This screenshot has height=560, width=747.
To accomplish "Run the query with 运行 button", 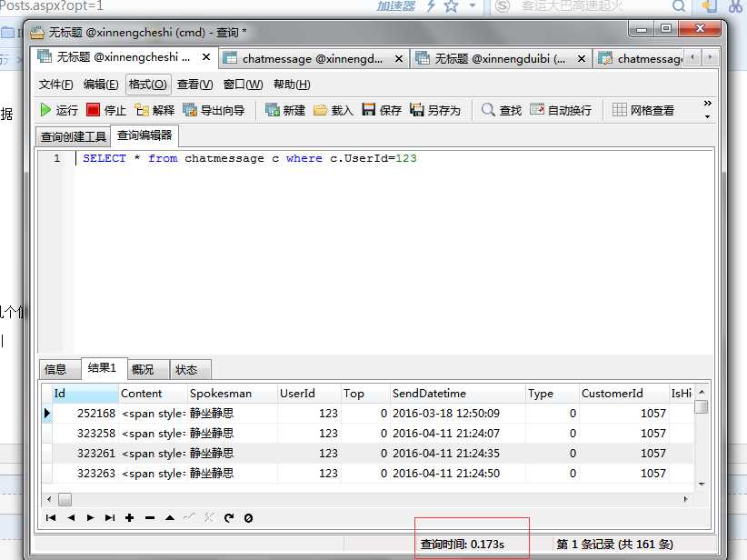I will [58, 110].
